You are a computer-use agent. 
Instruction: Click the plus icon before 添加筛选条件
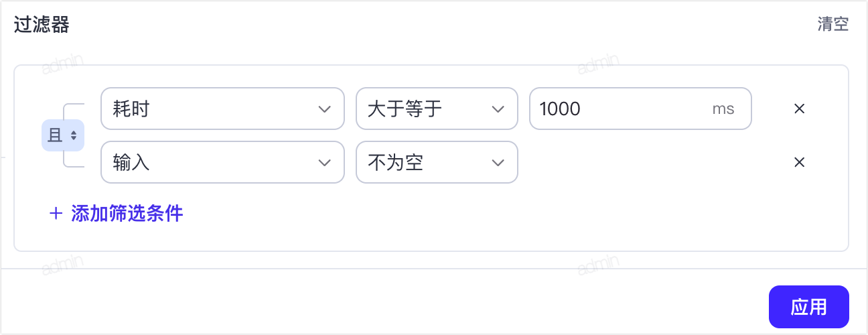point(56,214)
